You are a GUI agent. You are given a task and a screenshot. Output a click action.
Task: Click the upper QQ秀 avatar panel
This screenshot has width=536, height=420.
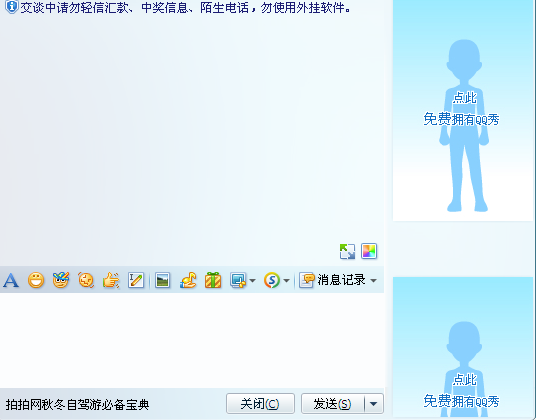[x=463, y=110]
